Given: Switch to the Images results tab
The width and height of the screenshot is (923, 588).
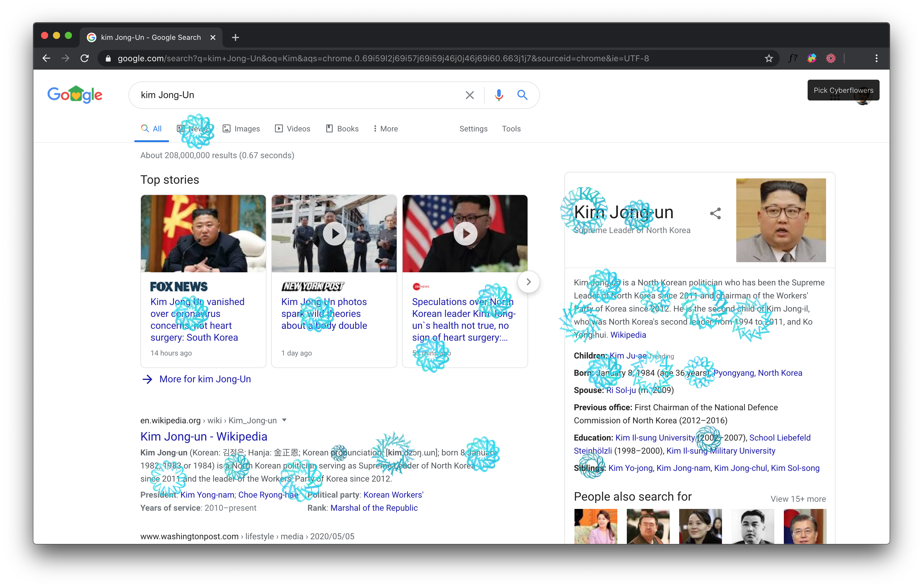Looking at the screenshot, I should (x=241, y=129).
